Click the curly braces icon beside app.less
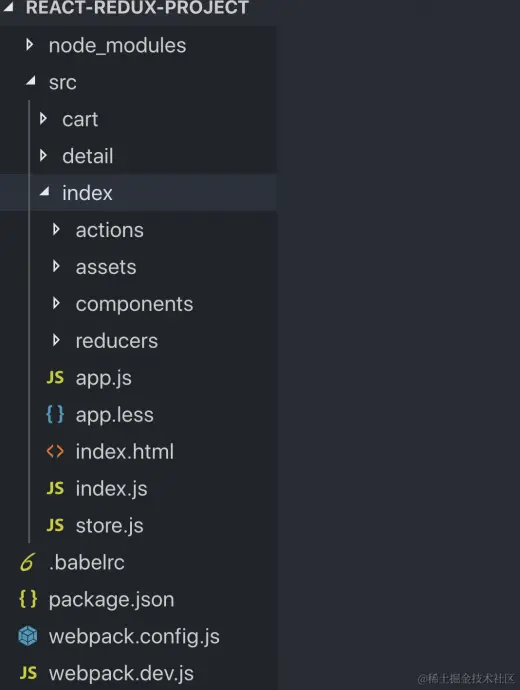Screen dimensions: 520x690 (x=55, y=415)
